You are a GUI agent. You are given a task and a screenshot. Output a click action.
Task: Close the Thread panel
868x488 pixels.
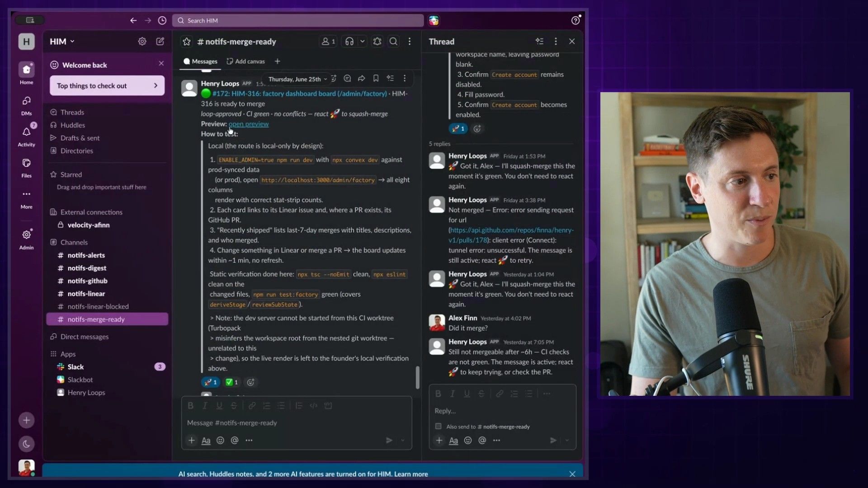pos(572,41)
